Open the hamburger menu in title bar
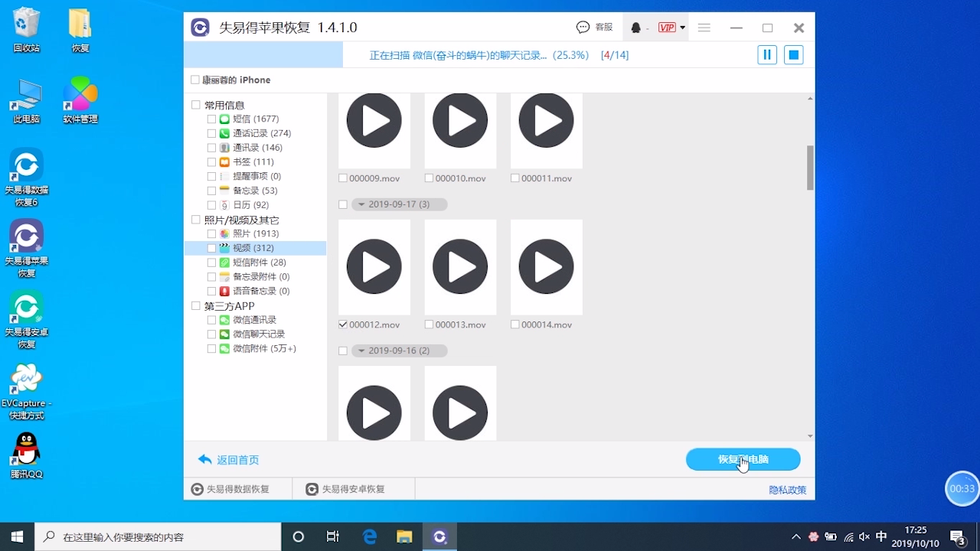This screenshot has width=980, height=551. [x=704, y=28]
